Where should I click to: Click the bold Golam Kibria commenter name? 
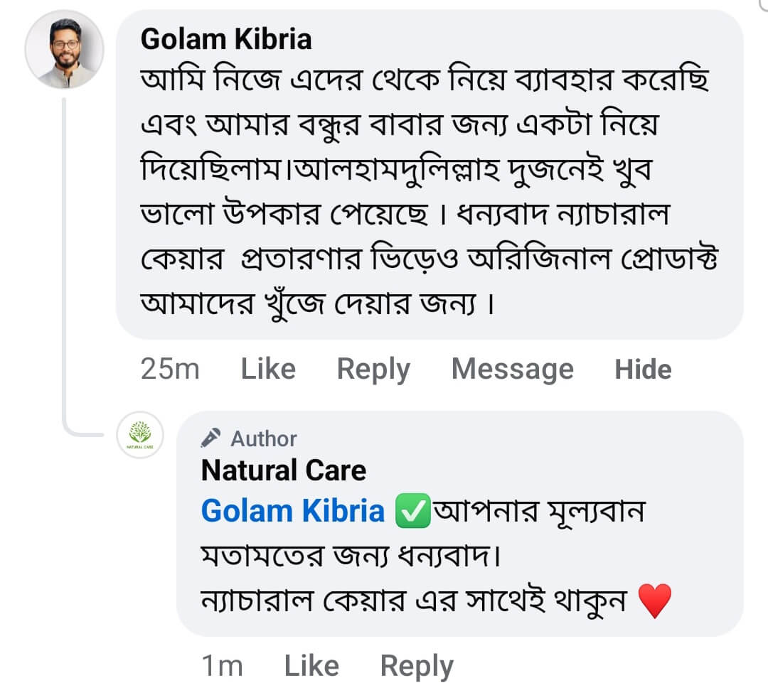pyautogui.click(x=226, y=39)
